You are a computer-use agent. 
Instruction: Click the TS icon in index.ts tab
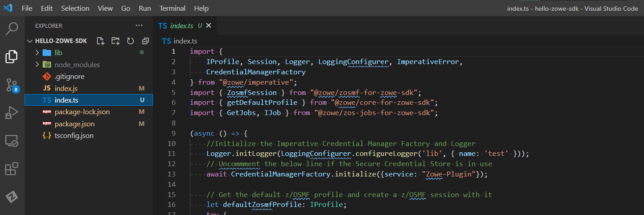[163, 26]
